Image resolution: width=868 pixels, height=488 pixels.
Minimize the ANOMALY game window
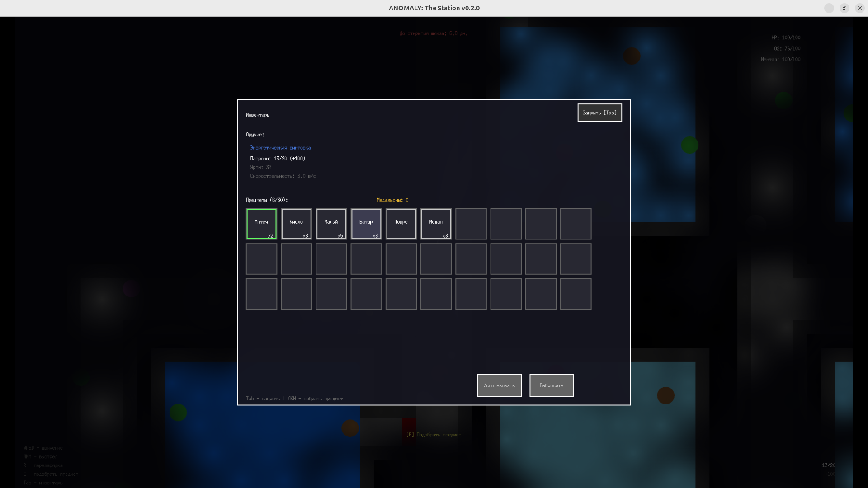tap(829, 8)
